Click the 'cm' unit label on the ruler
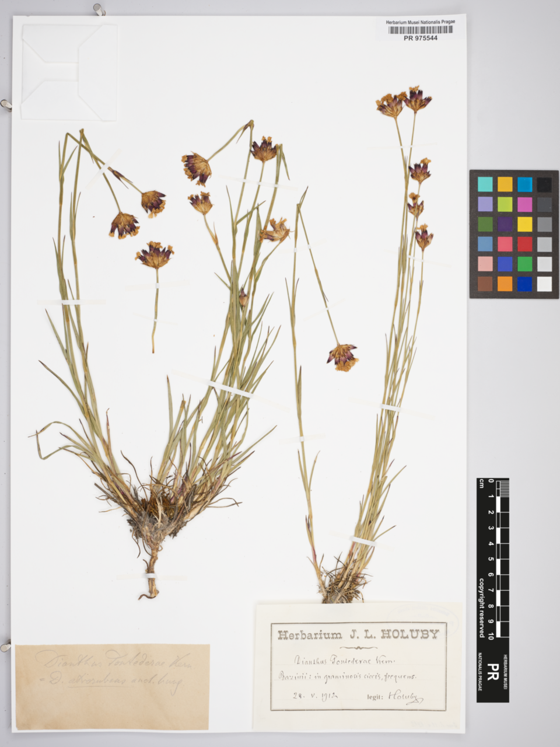The height and width of the screenshot is (747, 560). pyautogui.click(x=482, y=483)
